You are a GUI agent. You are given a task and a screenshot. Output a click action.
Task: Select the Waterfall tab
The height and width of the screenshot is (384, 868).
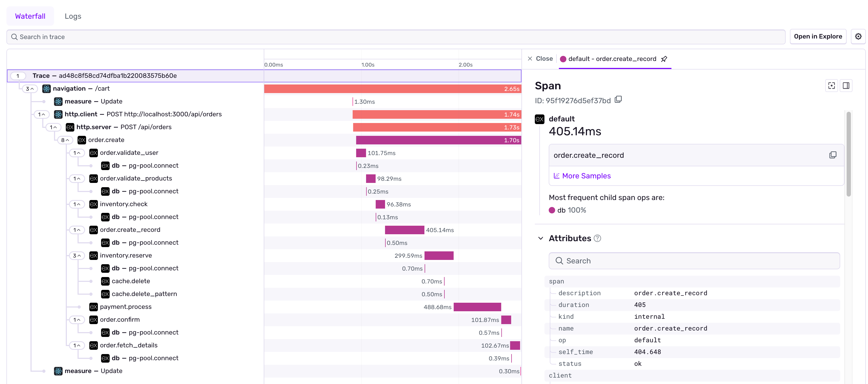[30, 16]
